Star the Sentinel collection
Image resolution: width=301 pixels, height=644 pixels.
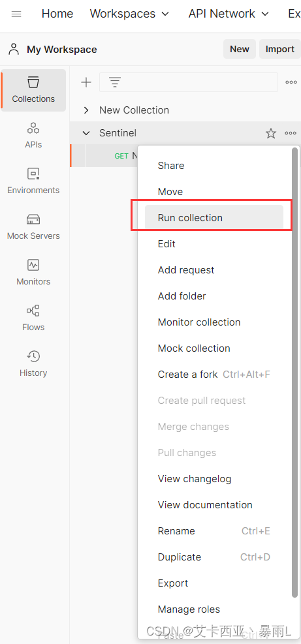click(270, 133)
